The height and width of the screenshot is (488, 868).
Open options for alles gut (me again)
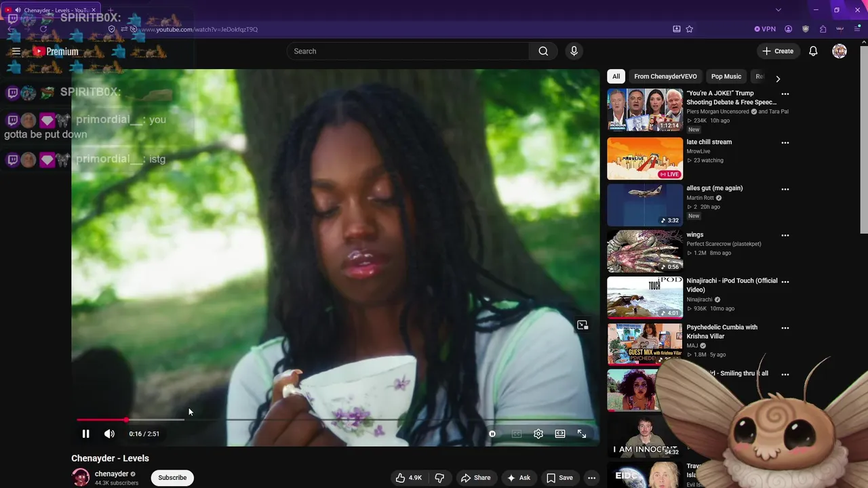click(785, 189)
